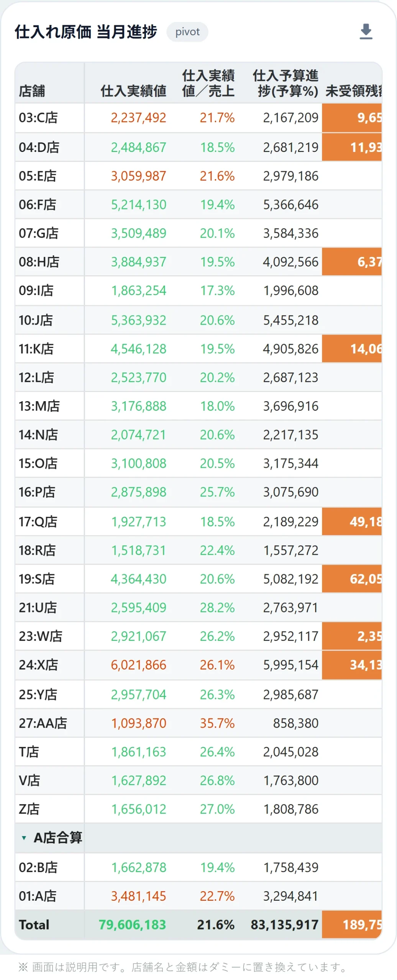Select the 09:I店 row label

36,290
